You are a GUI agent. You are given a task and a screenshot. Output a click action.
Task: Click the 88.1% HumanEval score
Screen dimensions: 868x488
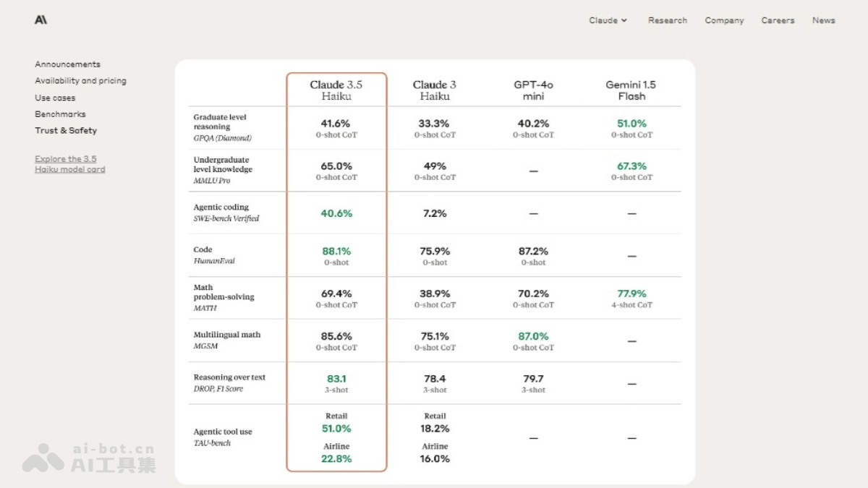[x=336, y=252]
